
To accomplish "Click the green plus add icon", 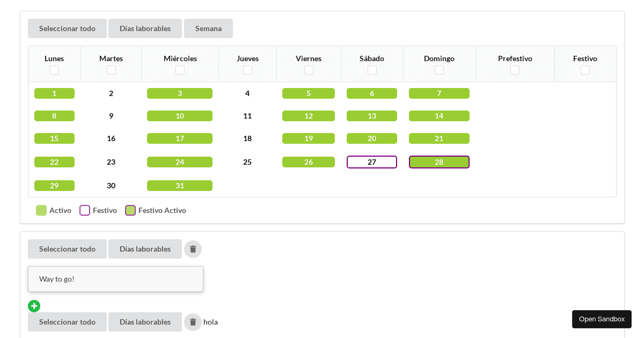I will (x=34, y=306).
